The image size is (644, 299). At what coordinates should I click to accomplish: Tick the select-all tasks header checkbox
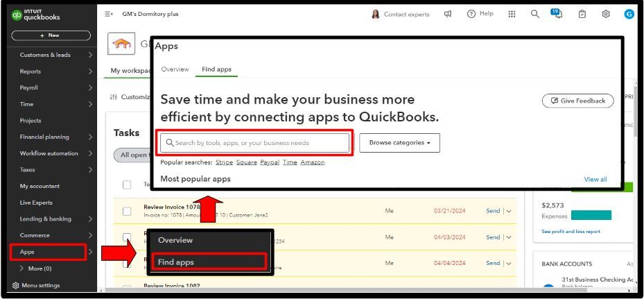[127, 185]
